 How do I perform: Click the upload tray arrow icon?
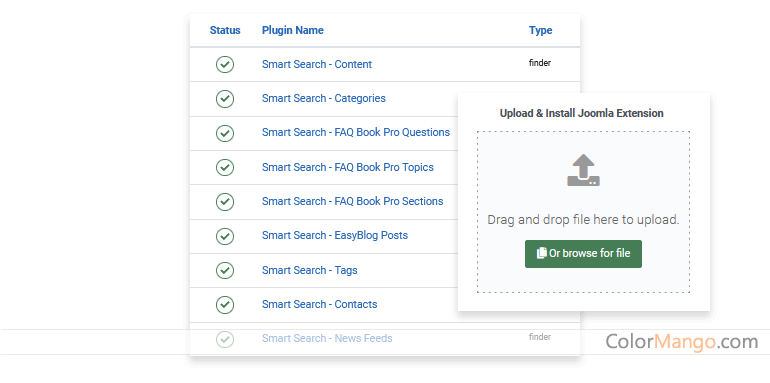coord(583,170)
